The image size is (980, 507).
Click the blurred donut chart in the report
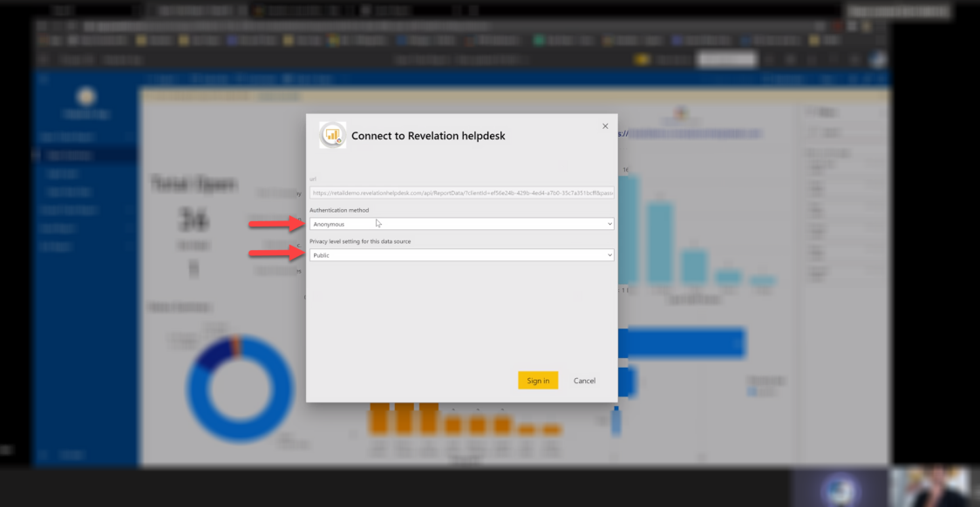(x=240, y=389)
